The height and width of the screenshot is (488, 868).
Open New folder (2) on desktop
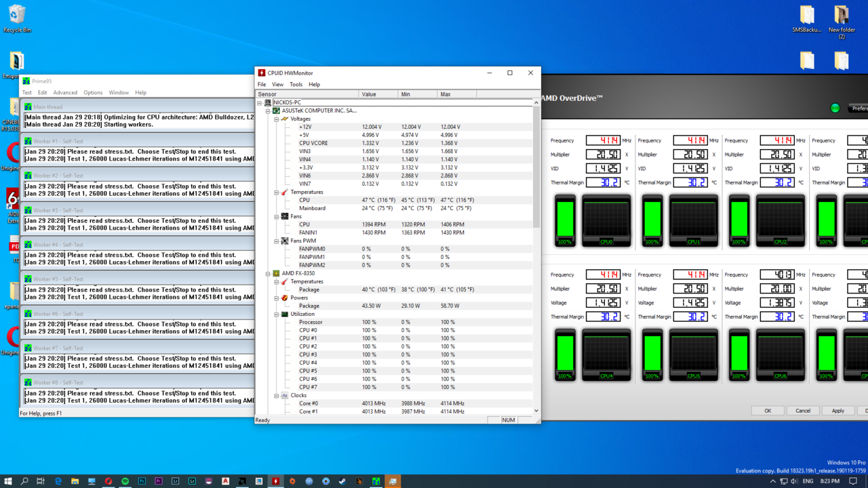842,22
